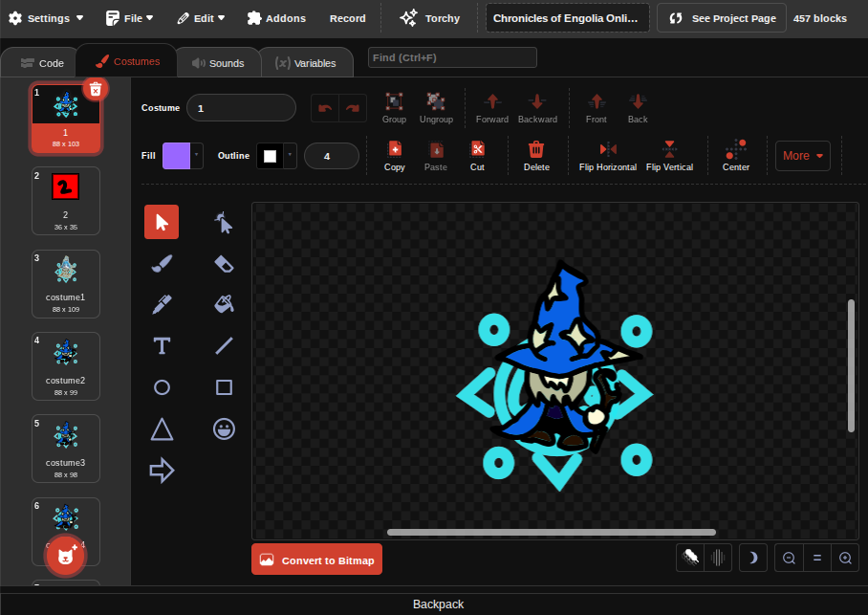868x615 pixels.
Task: Select the Circle tool
Action: [162, 387]
